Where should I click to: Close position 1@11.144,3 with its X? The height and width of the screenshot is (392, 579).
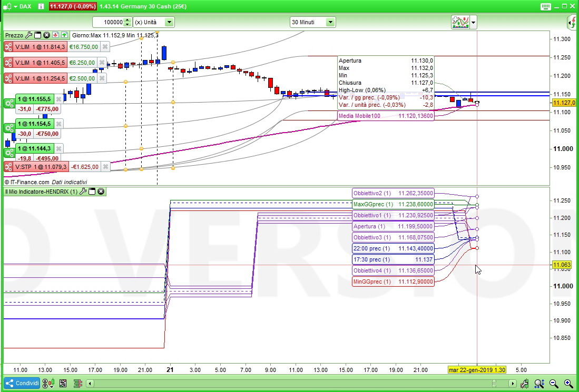click(x=58, y=148)
